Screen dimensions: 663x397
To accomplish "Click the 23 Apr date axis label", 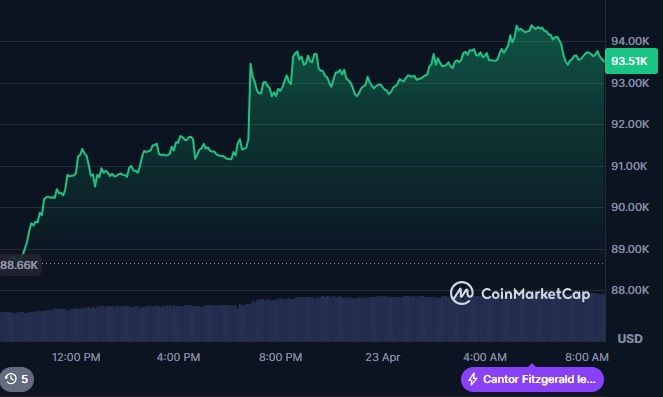I will click(383, 357).
